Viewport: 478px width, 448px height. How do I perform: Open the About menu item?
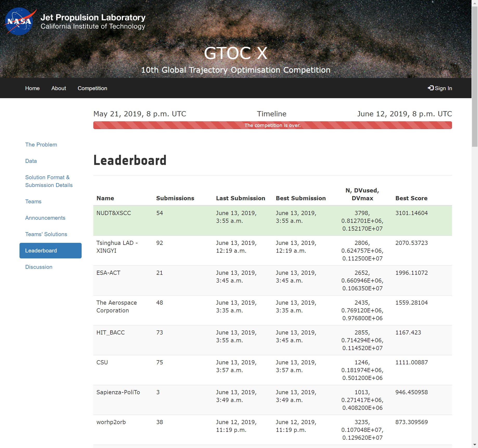[59, 88]
